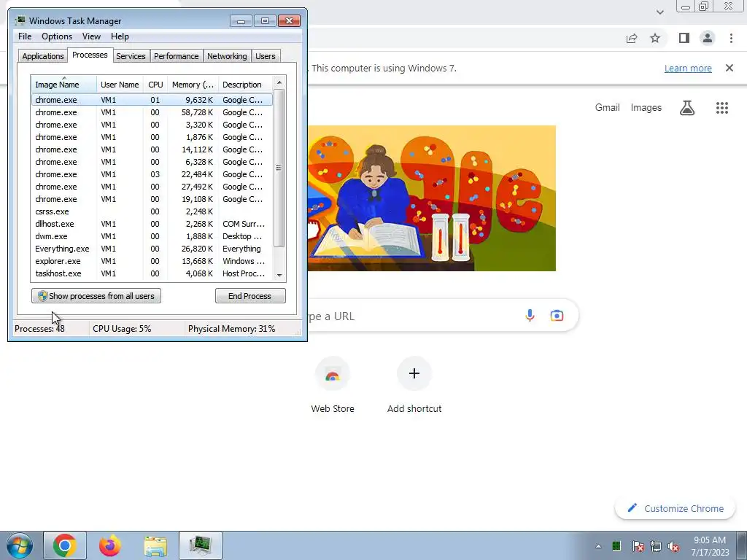Click Task Manager taskbar icon
Image resolution: width=747 pixels, height=560 pixels.
pyautogui.click(x=201, y=545)
